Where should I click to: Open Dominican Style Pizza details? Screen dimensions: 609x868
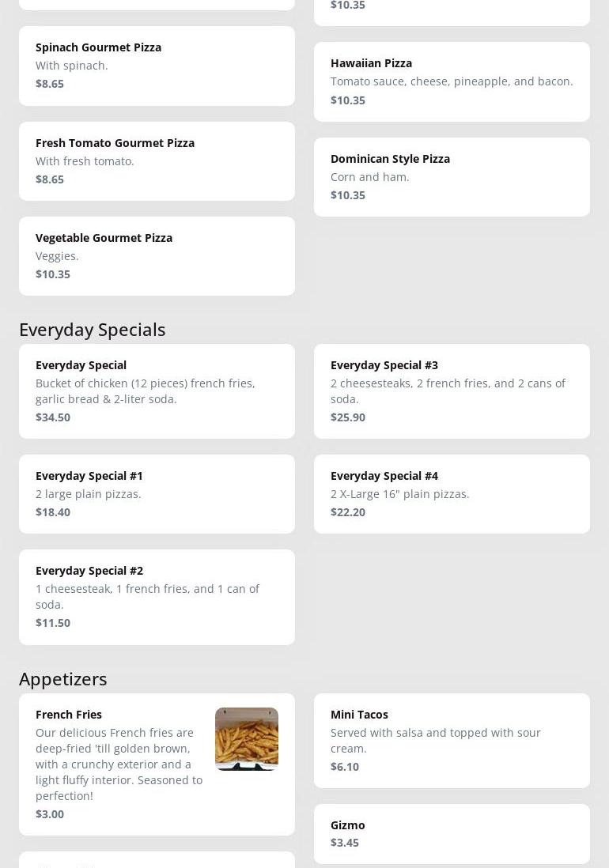452,176
